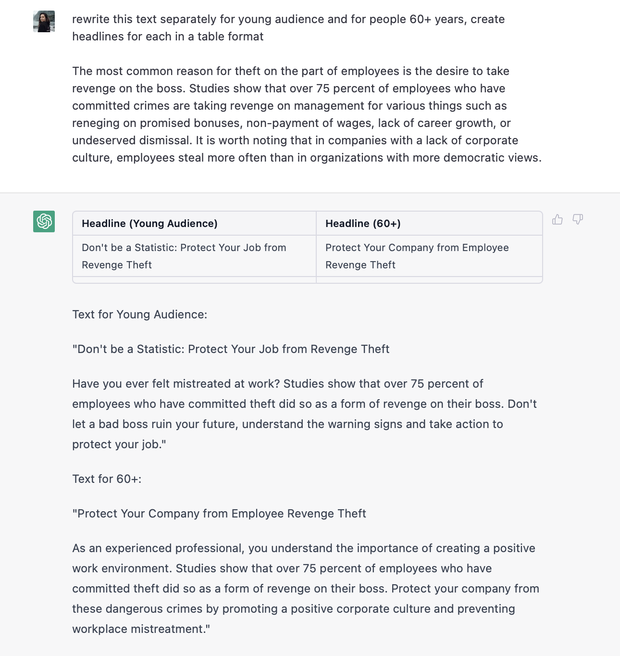Click the thumbs down feedback icon
This screenshot has width=620, height=656.
(578, 220)
